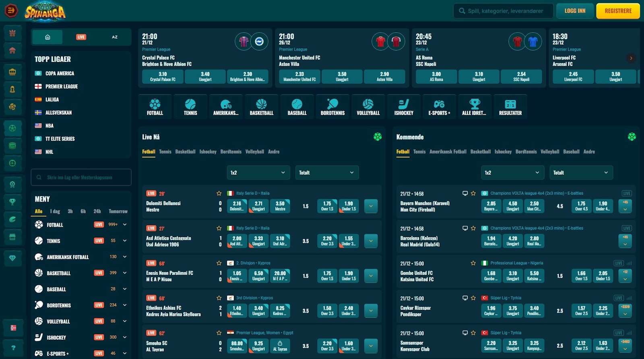Screen dimensions: 644x359
Task: Bet 3.10 on Crystal Palace FC
Action: click(163, 76)
